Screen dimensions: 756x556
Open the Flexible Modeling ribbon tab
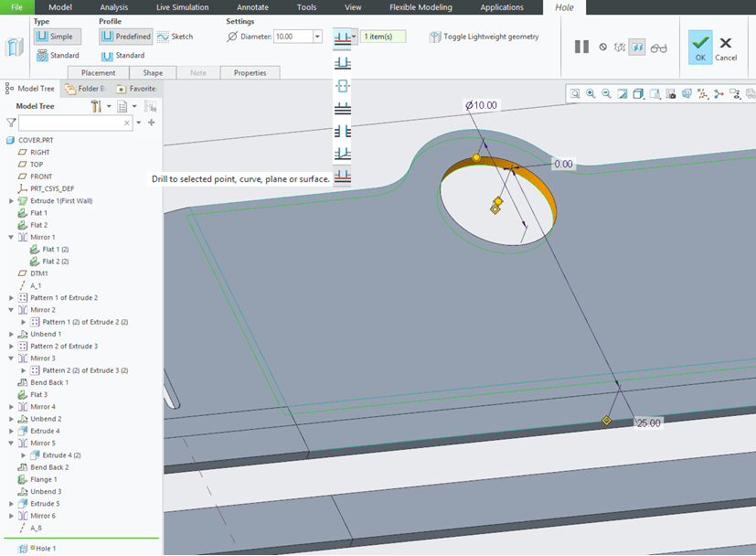[x=420, y=7]
